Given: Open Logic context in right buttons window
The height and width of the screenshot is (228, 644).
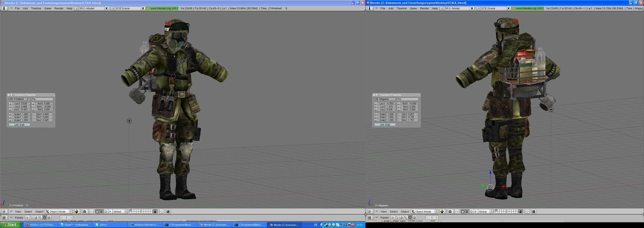Looking at the screenshot, I should [393, 218].
